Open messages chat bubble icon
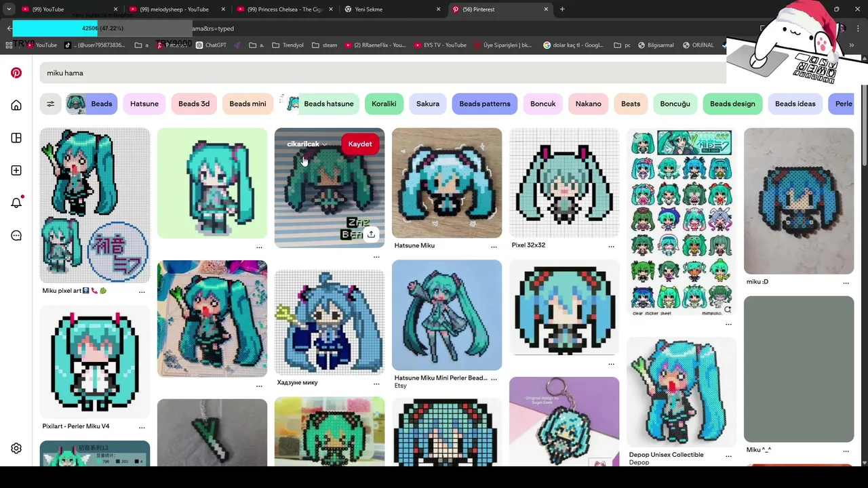The width and height of the screenshot is (868, 488). tap(16, 235)
